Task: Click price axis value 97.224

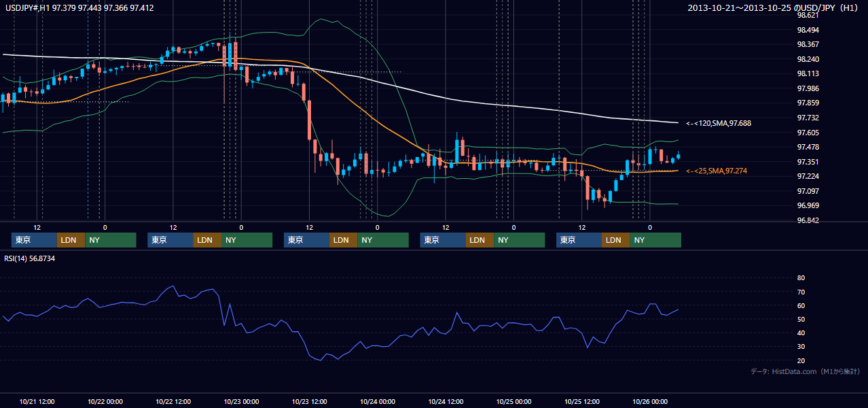Action: [x=808, y=176]
